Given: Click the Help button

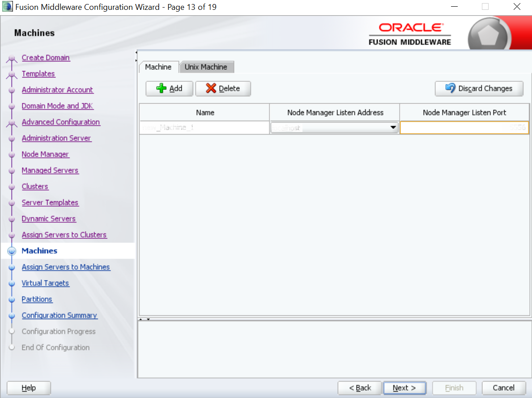Looking at the screenshot, I should tap(29, 388).
